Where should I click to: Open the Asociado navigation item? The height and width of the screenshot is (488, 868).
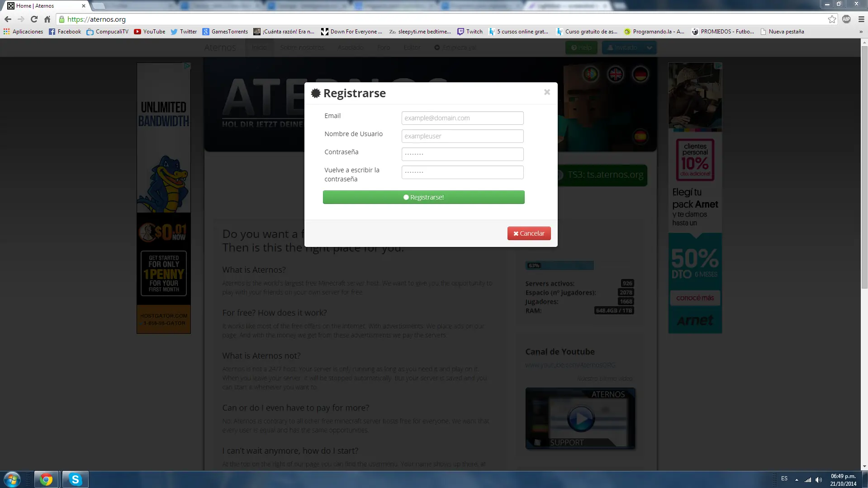[351, 47]
